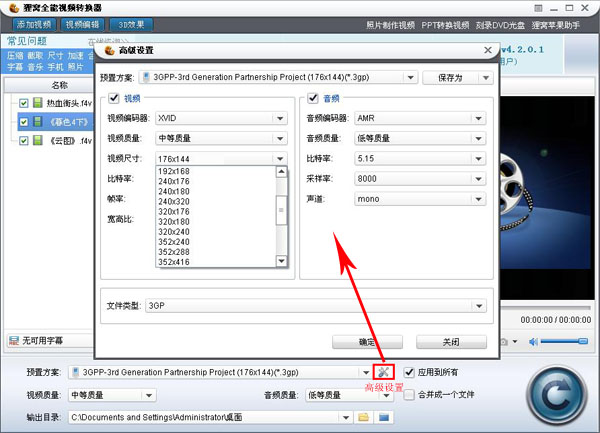
Task: Open the 采样率 8000 dropdown
Action: (479, 179)
